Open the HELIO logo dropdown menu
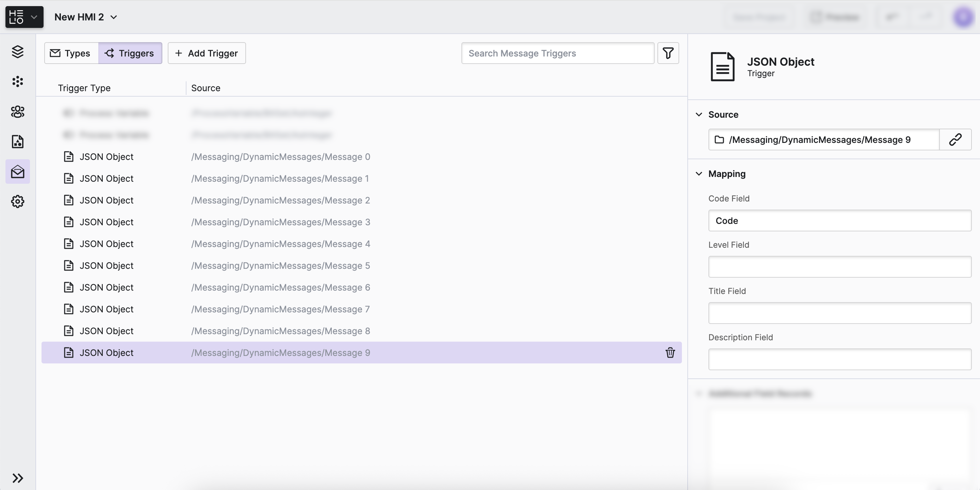980x490 pixels. (24, 17)
